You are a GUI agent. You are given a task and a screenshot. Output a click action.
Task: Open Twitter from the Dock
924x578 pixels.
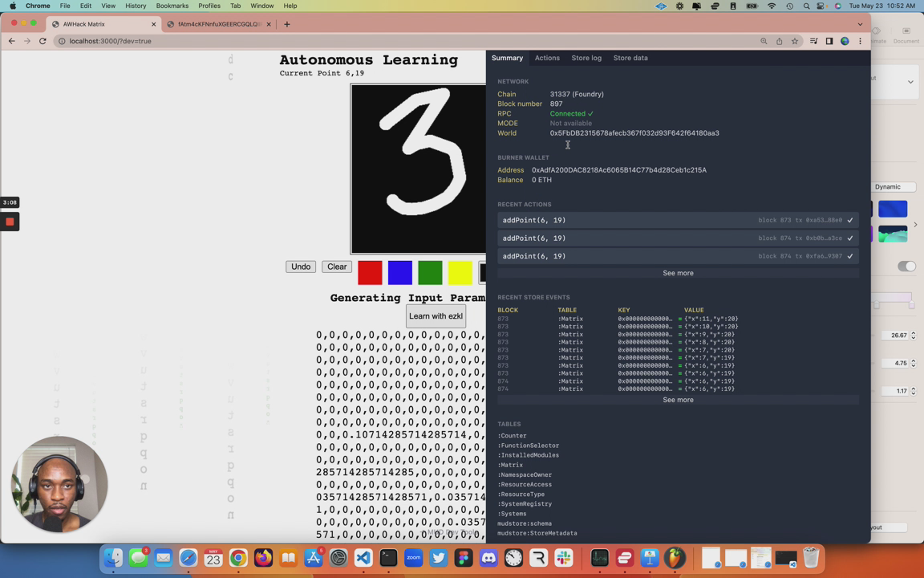tap(439, 558)
